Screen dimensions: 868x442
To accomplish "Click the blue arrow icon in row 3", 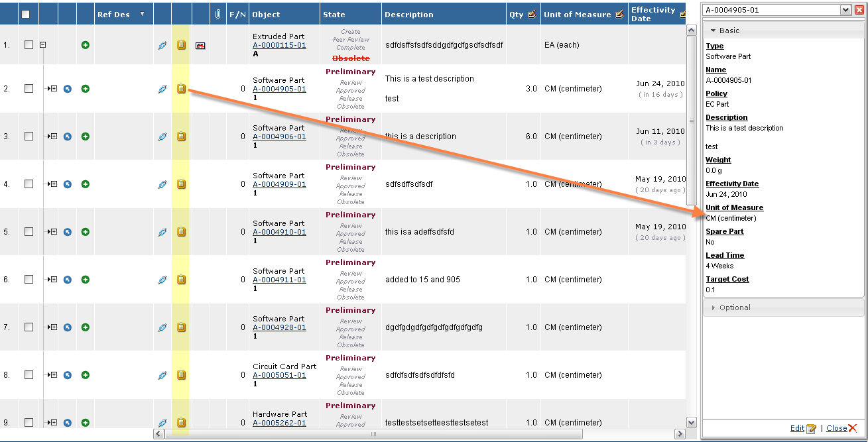I will pyautogui.click(x=68, y=137).
